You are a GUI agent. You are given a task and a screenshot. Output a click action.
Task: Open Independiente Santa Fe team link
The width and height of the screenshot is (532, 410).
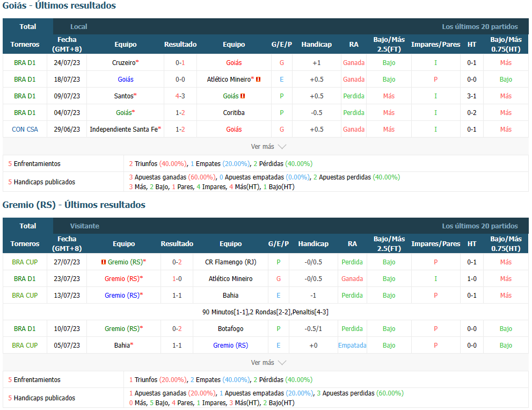point(124,130)
